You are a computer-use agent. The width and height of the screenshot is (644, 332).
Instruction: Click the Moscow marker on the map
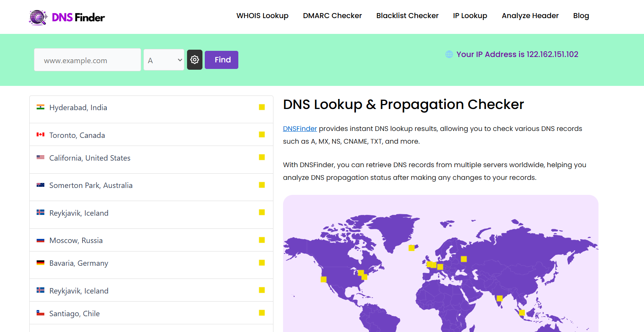pyautogui.click(x=464, y=259)
